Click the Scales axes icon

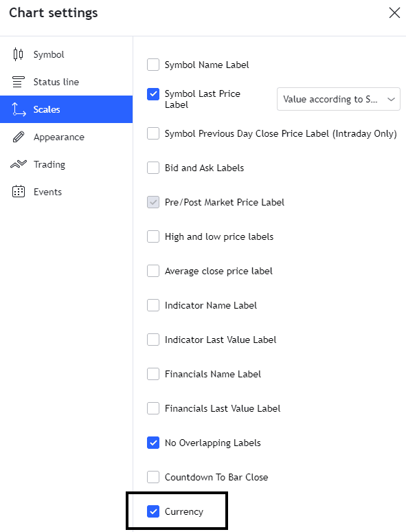click(x=19, y=109)
